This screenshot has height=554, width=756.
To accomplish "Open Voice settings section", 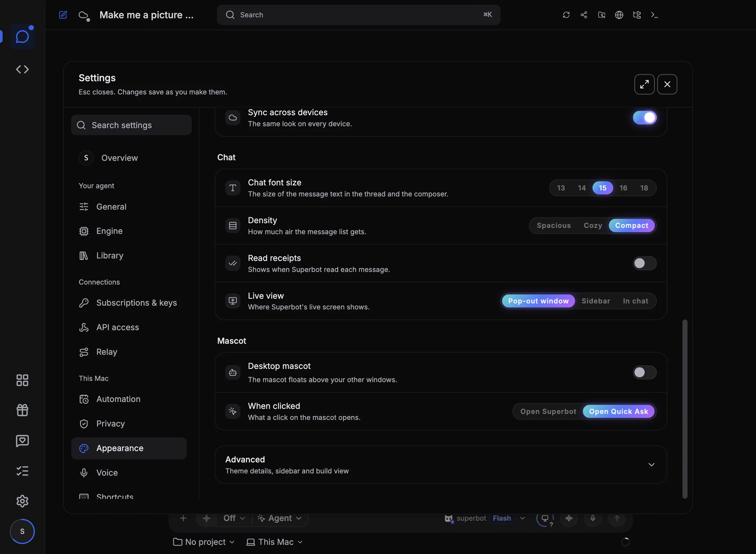I will (x=129, y=472).
